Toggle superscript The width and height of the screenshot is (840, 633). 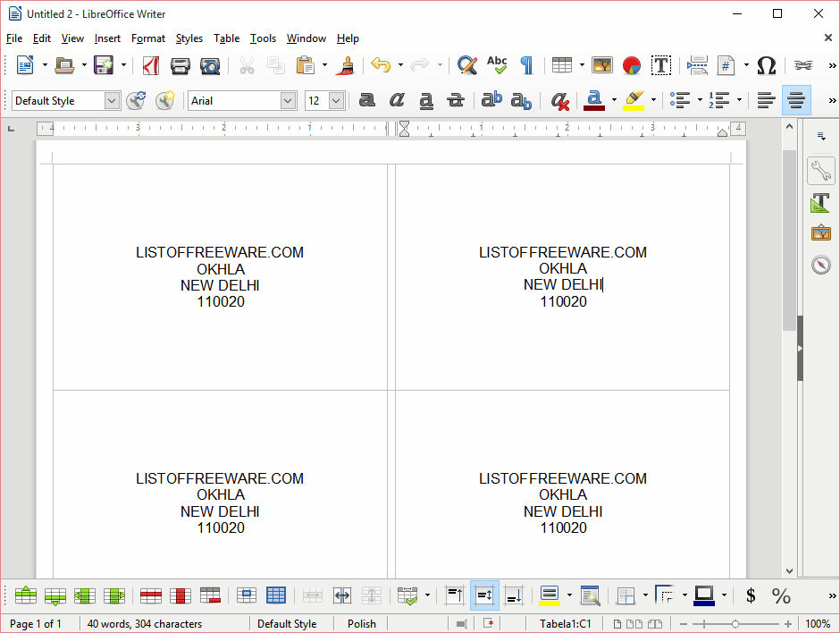(491, 100)
